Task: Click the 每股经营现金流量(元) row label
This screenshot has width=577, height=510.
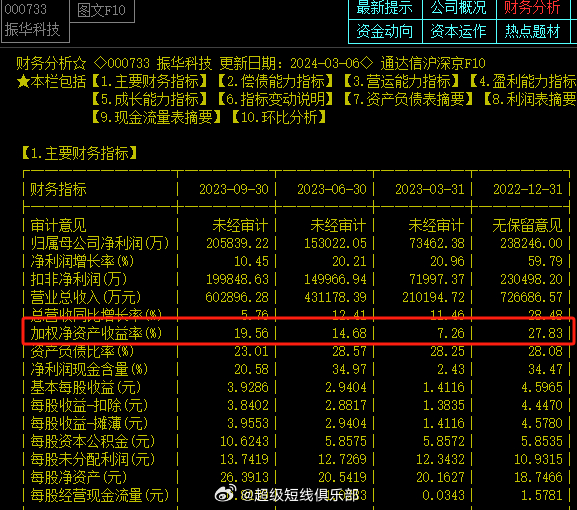Action: point(99,495)
